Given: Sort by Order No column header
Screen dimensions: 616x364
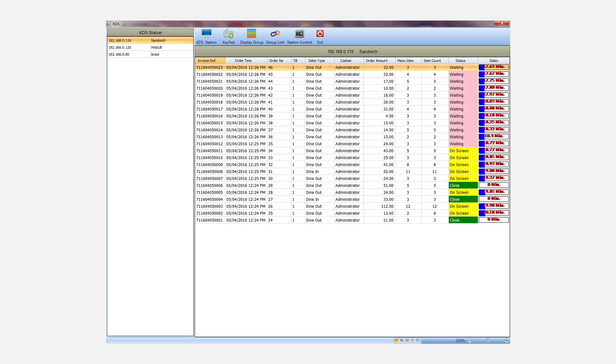Looking at the screenshot, I should pos(279,61).
